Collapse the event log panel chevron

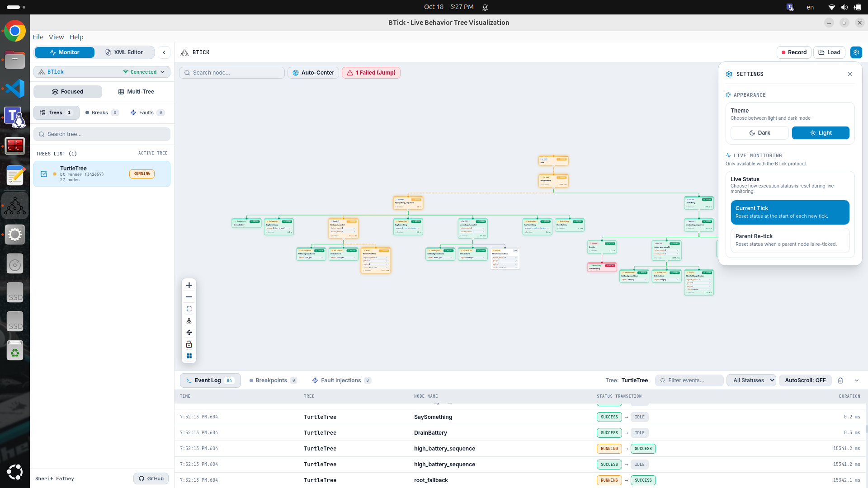857,380
